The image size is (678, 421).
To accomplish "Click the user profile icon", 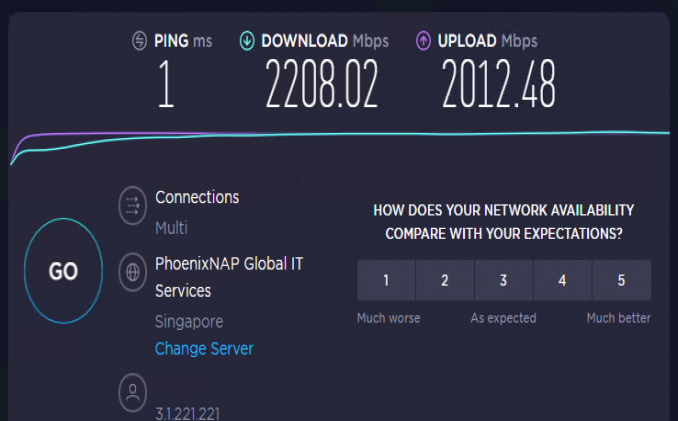I will coord(132,391).
